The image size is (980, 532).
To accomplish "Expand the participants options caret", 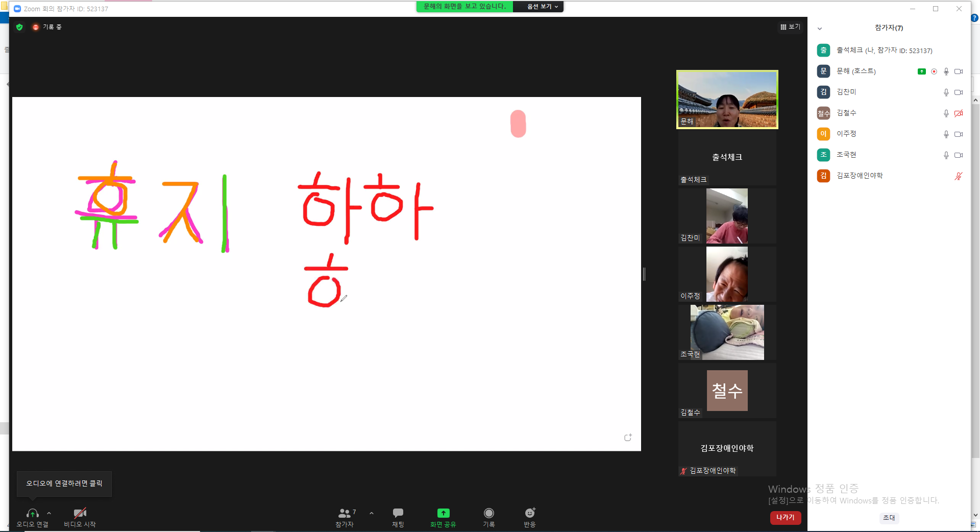I will point(372,513).
